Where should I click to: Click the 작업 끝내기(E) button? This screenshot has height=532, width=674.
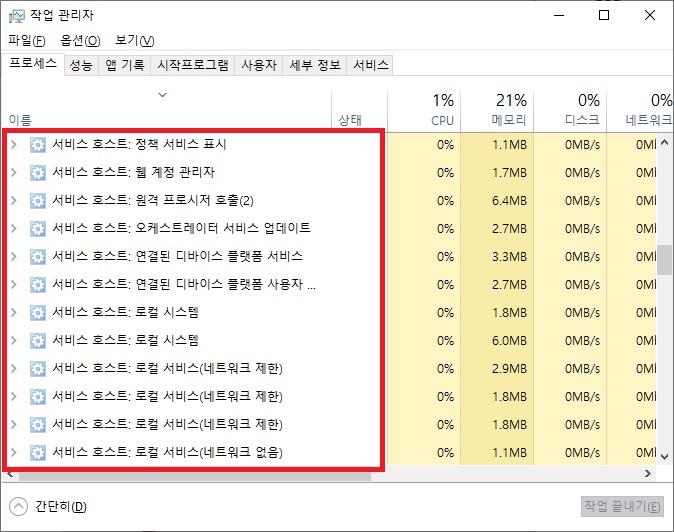(622, 507)
